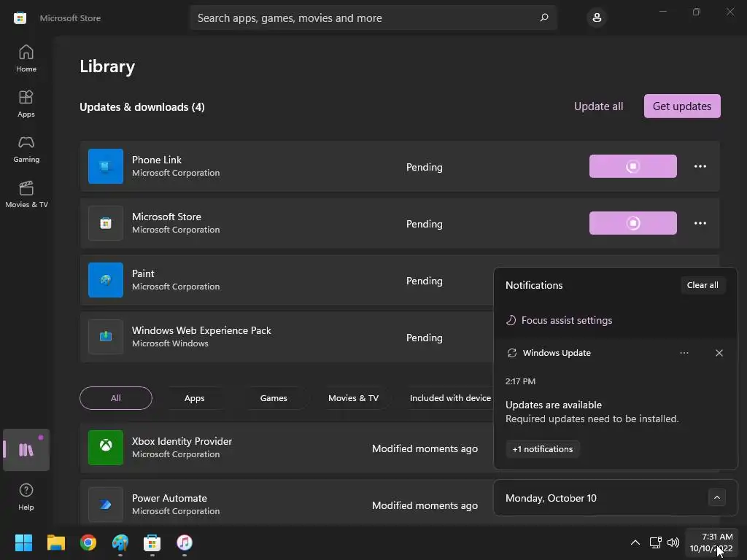This screenshot has height=560, width=747.
Task: Open the Windows Start menu
Action: [23, 542]
